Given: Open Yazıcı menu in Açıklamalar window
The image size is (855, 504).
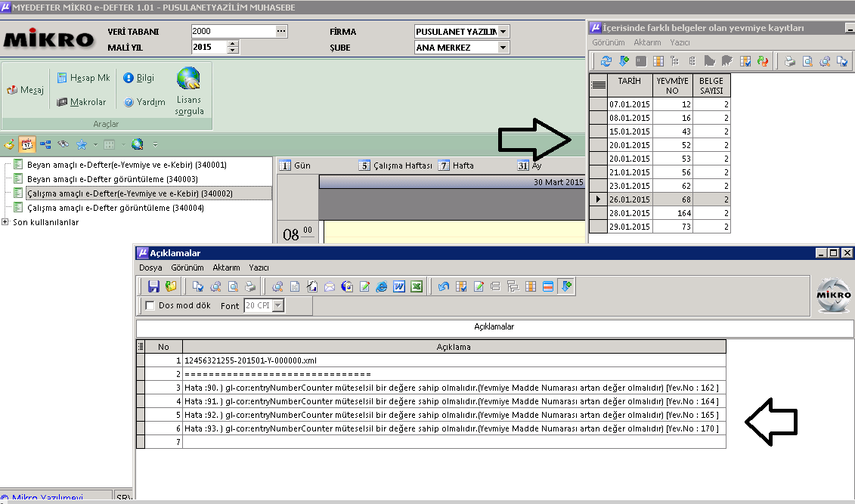Looking at the screenshot, I should [x=259, y=267].
